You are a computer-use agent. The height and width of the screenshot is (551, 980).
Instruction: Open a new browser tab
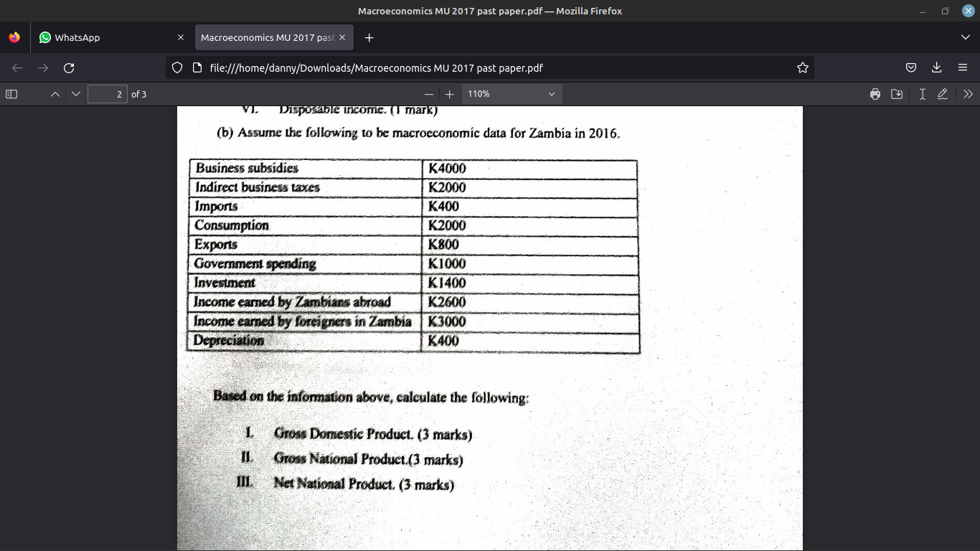pyautogui.click(x=369, y=37)
